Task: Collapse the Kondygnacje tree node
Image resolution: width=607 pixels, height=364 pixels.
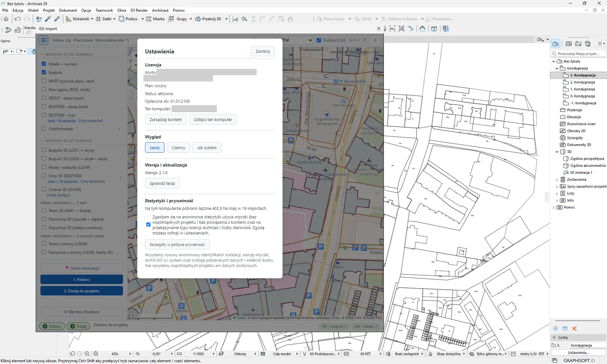Action: tap(557, 68)
